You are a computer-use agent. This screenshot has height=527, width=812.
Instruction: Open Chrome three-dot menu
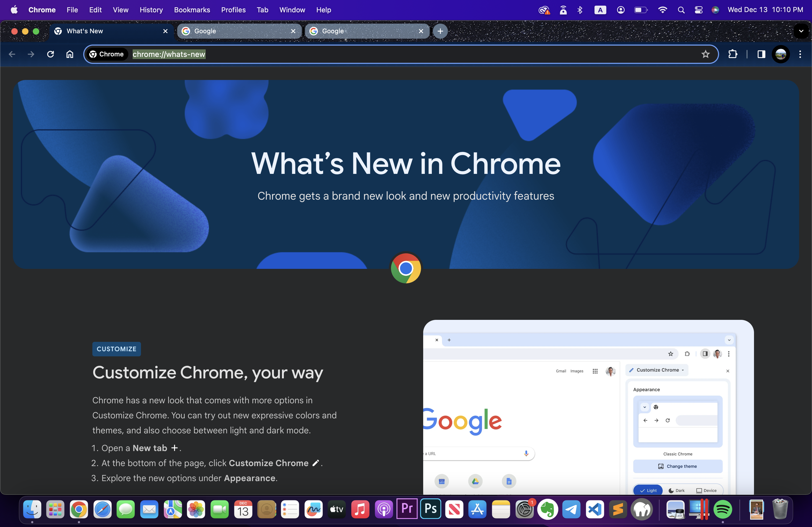800,54
